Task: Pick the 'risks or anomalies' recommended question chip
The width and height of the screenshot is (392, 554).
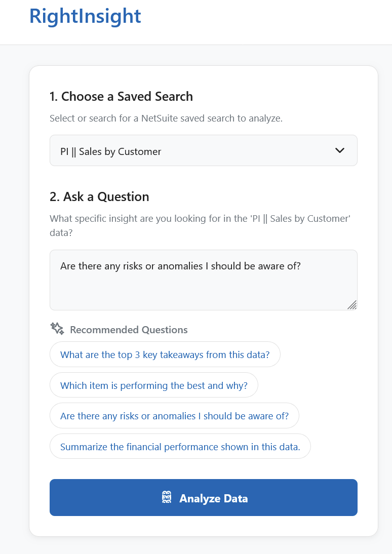Action: coord(174,416)
